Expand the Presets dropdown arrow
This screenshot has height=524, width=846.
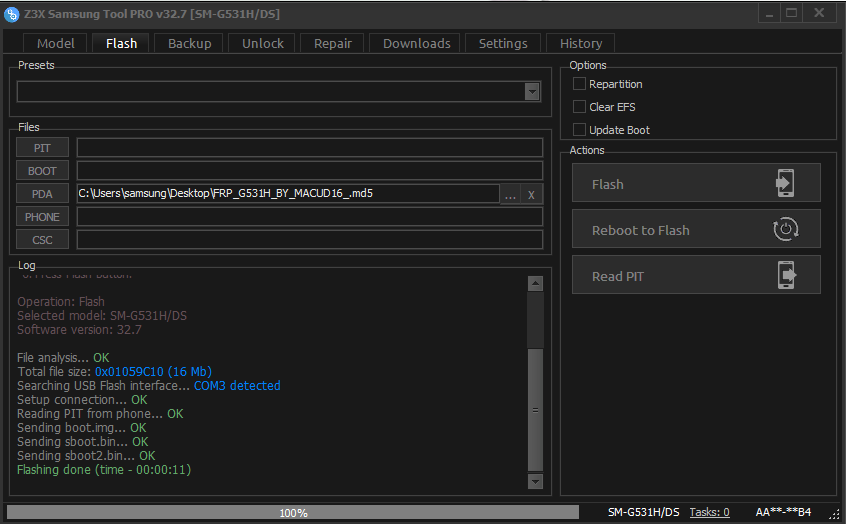532,92
